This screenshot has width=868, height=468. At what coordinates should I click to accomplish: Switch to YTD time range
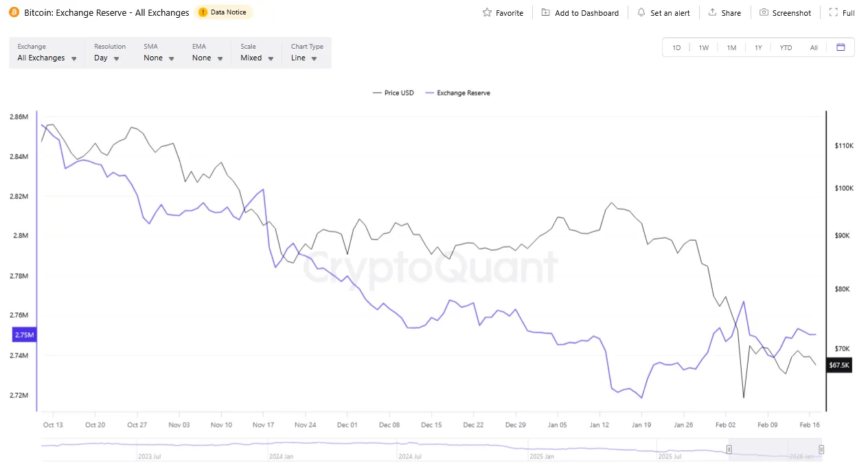click(x=786, y=47)
